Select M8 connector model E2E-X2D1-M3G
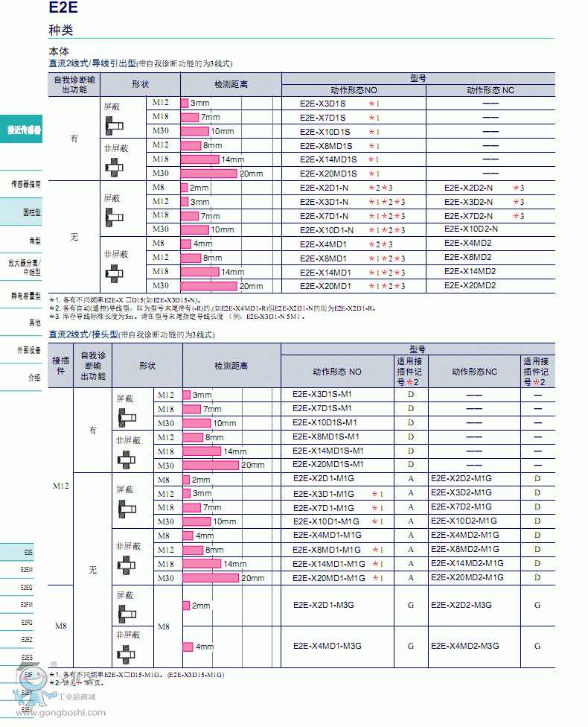 pyautogui.click(x=324, y=605)
